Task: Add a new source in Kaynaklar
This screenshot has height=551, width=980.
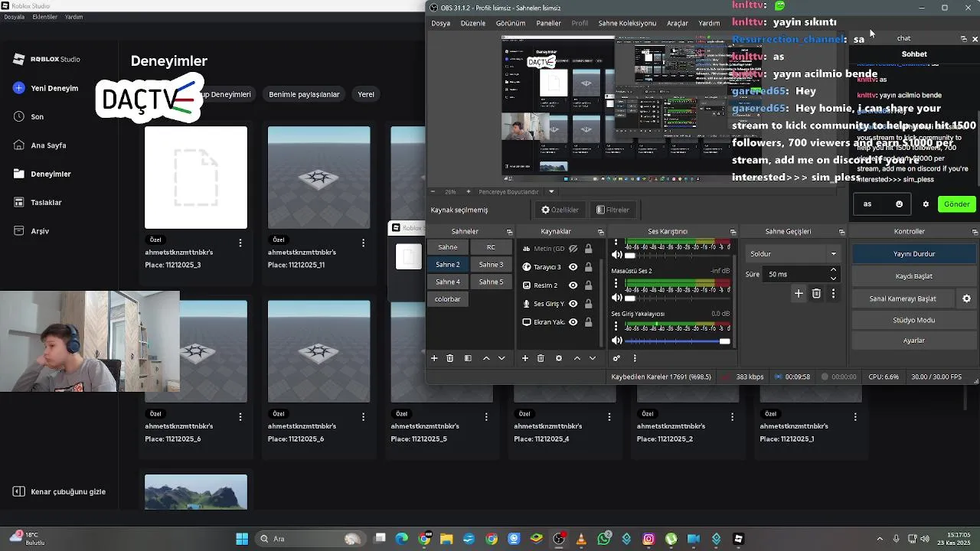Action: click(x=525, y=358)
